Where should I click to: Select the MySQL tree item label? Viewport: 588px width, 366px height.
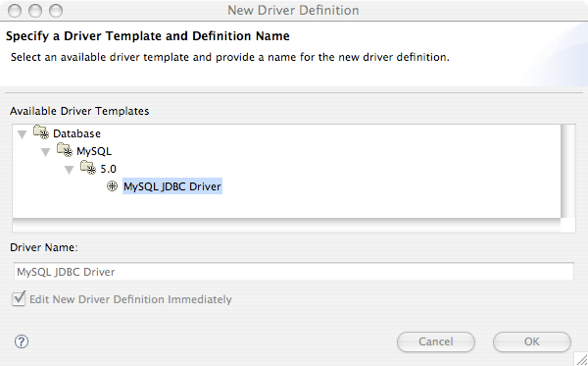94,151
